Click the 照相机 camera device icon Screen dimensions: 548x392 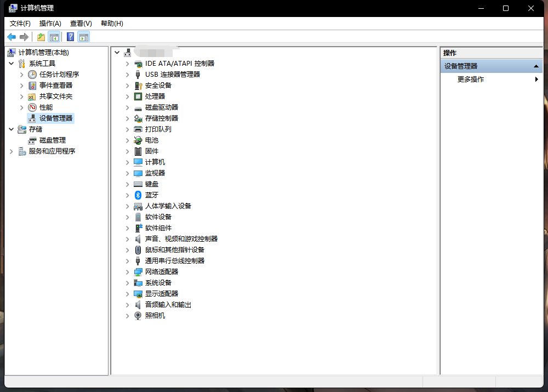[x=138, y=316]
